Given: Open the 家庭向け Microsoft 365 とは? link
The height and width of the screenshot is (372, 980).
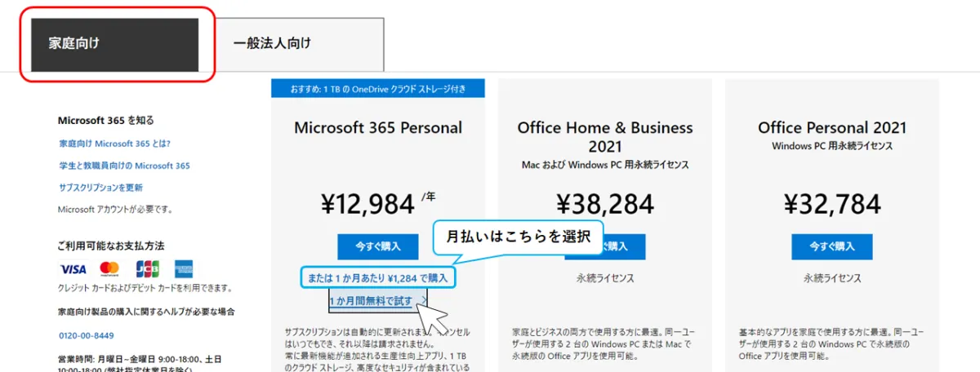Looking at the screenshot, I should point(114,144).
